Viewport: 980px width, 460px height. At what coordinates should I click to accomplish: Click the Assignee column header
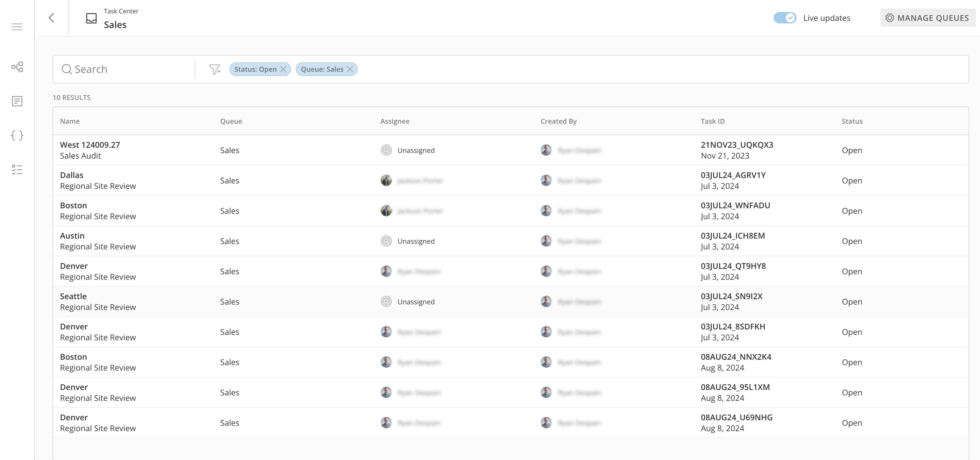tap(395, 121)
